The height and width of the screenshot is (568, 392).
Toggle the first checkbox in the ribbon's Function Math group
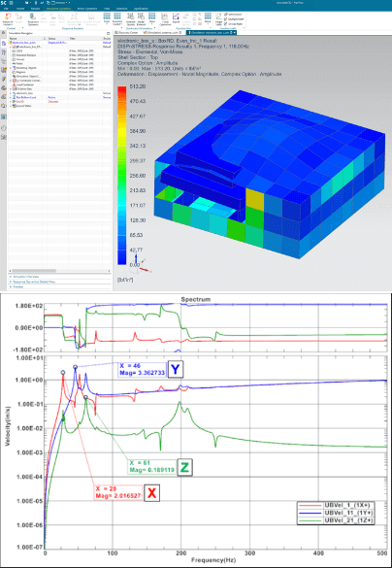(226, 15)
